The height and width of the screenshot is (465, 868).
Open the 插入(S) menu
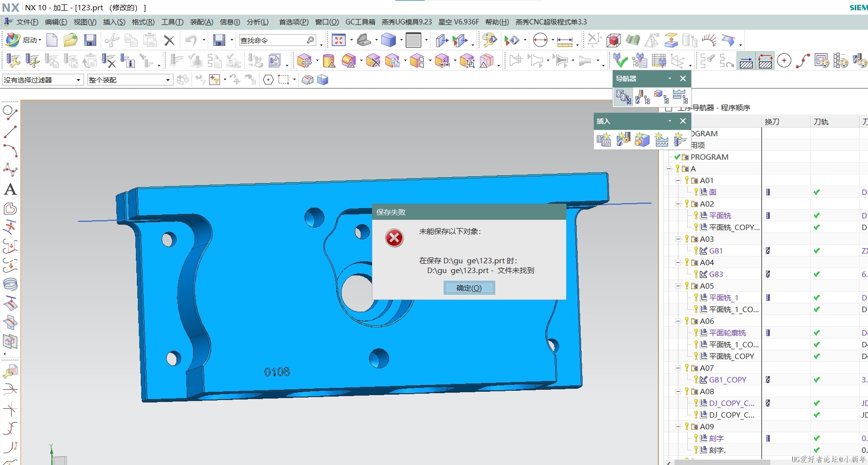(x=114, y=22)
